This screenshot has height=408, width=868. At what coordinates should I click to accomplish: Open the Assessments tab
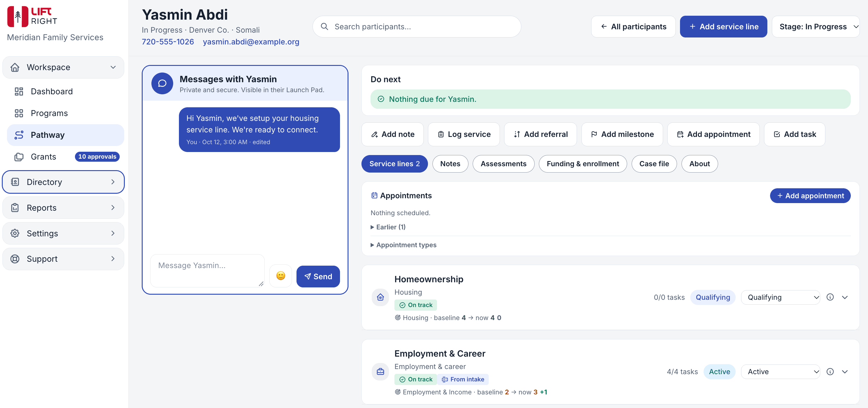click(503, 164)
